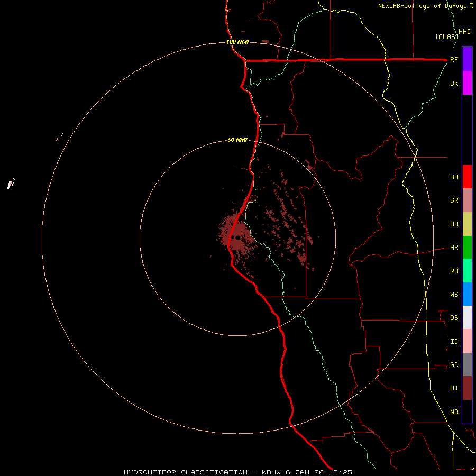
Task: Select the GC gray legend swatch
Action: tap(467, 364)
